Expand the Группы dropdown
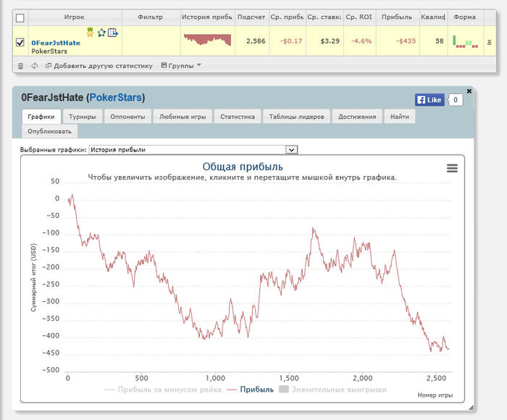The image size is (507, 420). click(x=181, y=66)
